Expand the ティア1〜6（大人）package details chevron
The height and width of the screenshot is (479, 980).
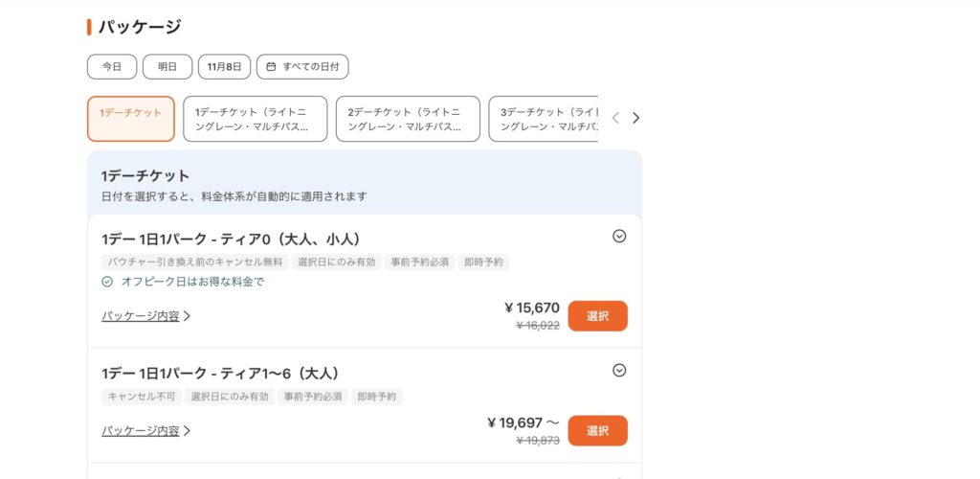click(x=619, y=371)
